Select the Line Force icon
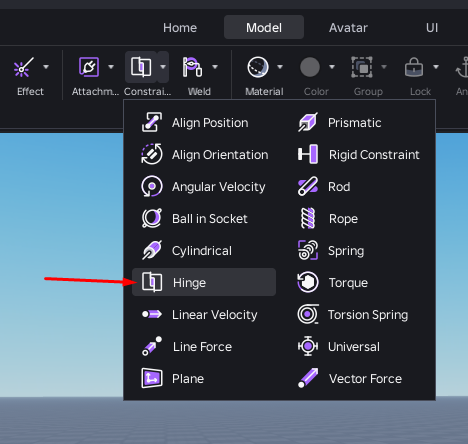The height and width of the screenshot is (444, 468). (x=152, y=346)
